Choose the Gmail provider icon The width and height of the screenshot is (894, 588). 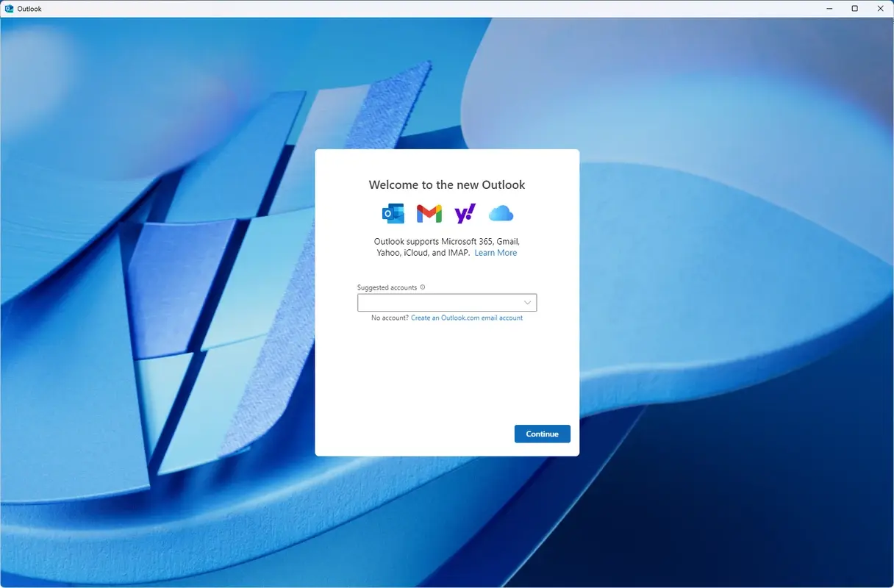tap(429, 213)
